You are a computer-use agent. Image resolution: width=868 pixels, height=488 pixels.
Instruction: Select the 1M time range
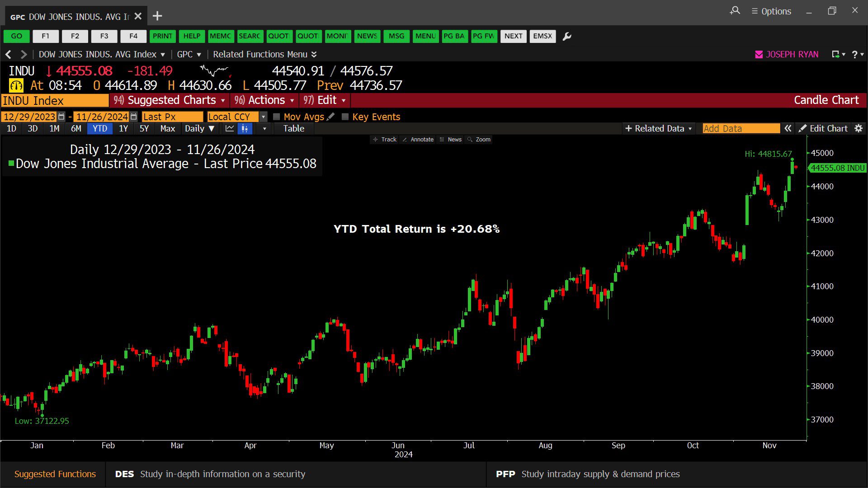pyautogui.click(x=54, y=129)
